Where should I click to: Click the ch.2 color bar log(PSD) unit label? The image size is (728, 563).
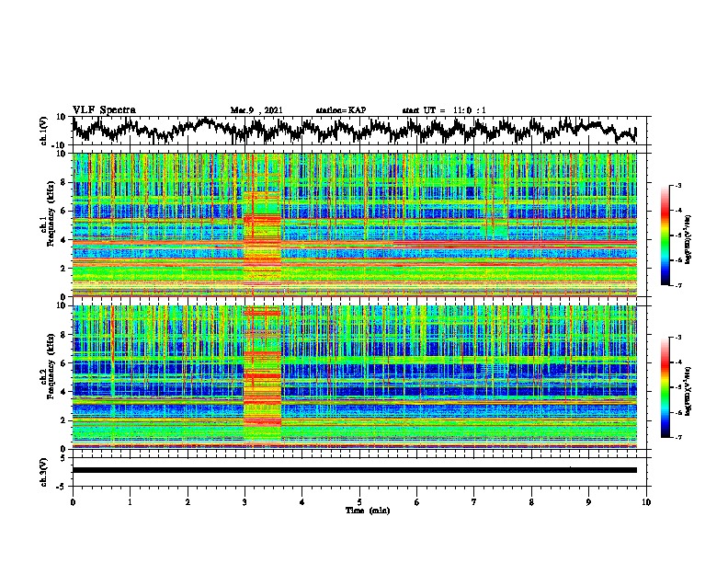(688, 391)
